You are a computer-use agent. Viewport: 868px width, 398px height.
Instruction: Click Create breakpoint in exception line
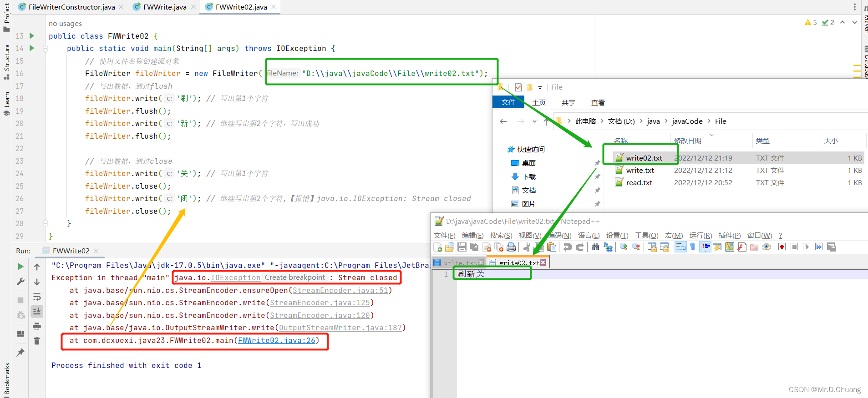point(295,277)
